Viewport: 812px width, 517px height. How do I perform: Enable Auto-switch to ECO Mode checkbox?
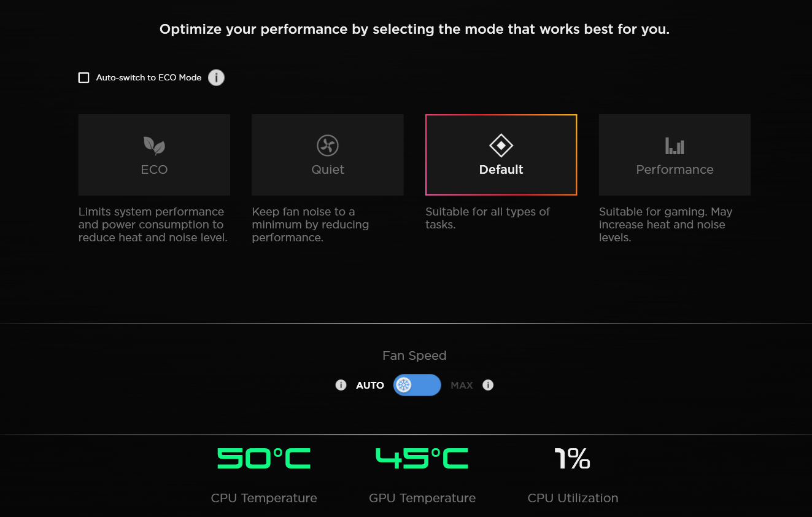tap(84, 78)
